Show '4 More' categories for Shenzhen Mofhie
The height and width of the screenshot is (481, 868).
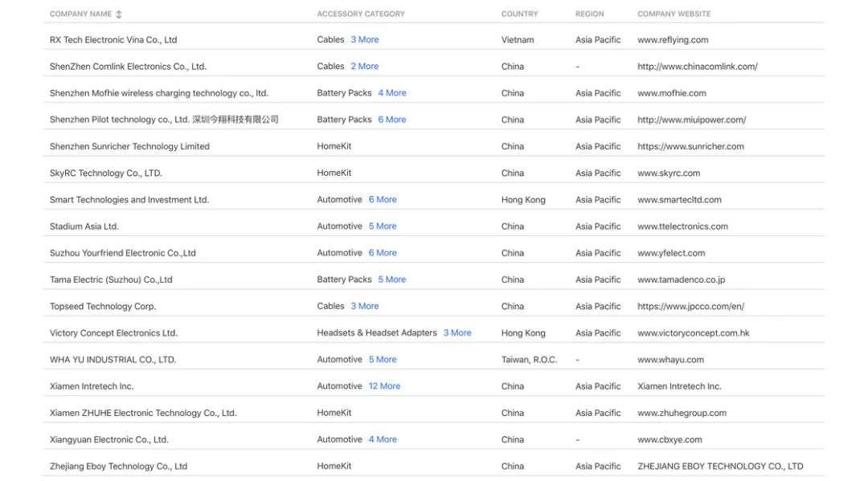click(392, 93)
